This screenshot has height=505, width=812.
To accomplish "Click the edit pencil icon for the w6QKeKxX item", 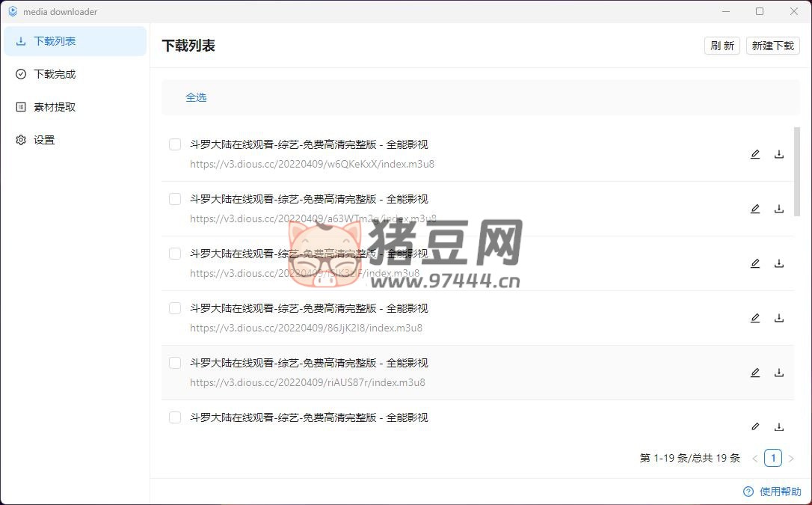I will (x=755, y=154).
